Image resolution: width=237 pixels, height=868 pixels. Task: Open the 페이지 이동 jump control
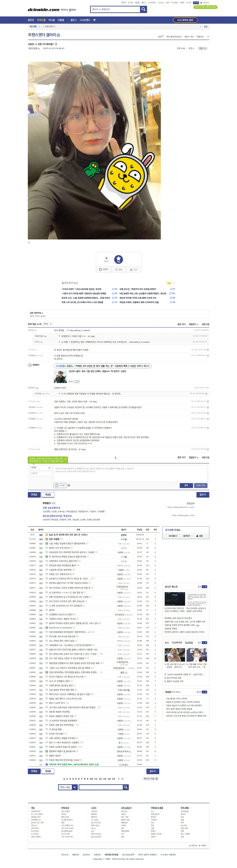coord(151,779)
